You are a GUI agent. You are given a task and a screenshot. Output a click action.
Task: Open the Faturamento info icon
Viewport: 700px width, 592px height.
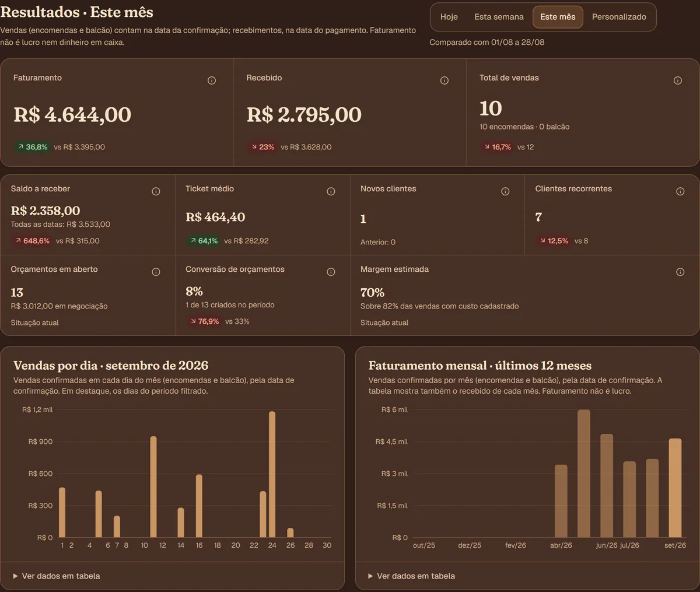212,80
